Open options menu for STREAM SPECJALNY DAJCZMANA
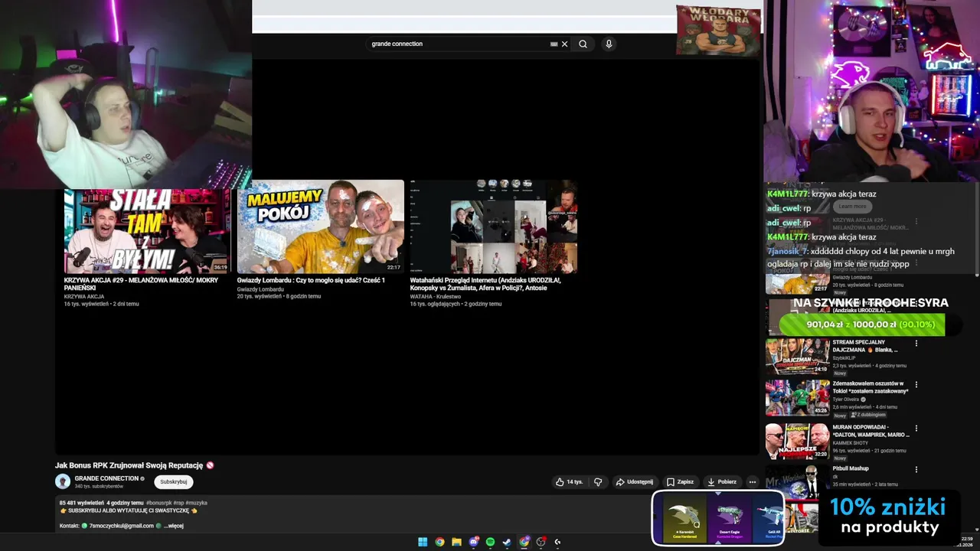 coord(916,343)
